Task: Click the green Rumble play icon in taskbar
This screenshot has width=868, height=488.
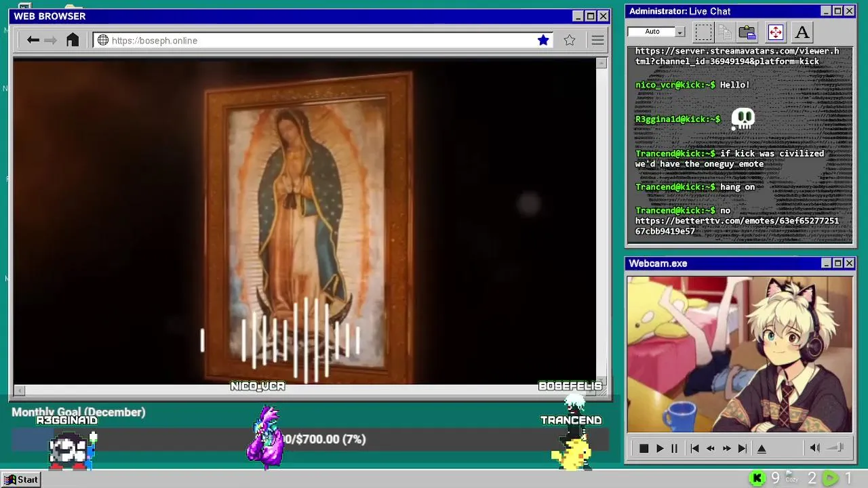Action: [830, 479]
